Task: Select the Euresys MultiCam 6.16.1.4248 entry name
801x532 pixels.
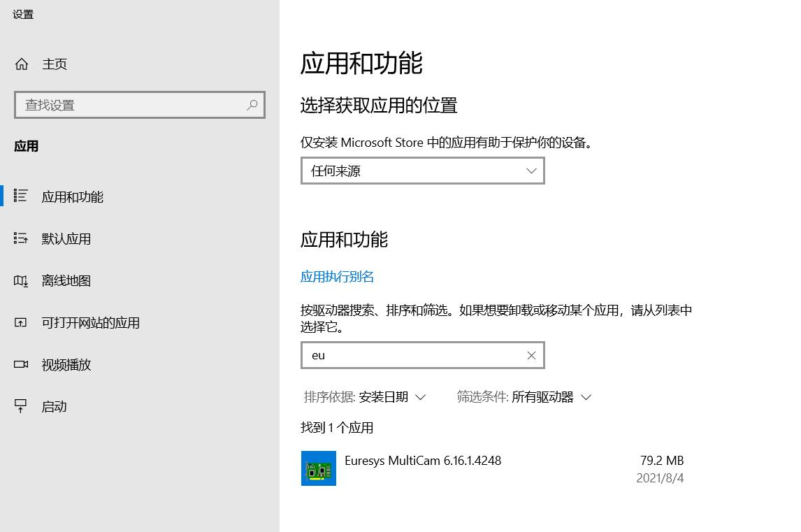Action: coord(423,461)
